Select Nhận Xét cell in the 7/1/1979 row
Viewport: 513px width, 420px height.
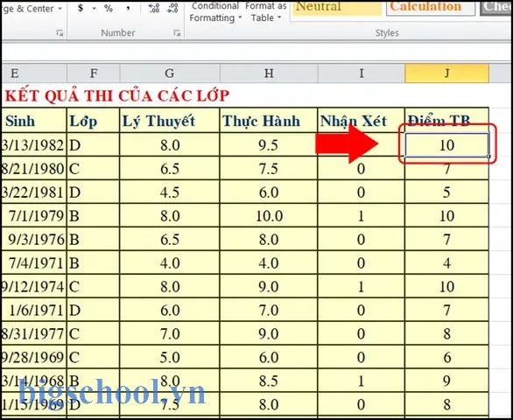tap(361, 215)
